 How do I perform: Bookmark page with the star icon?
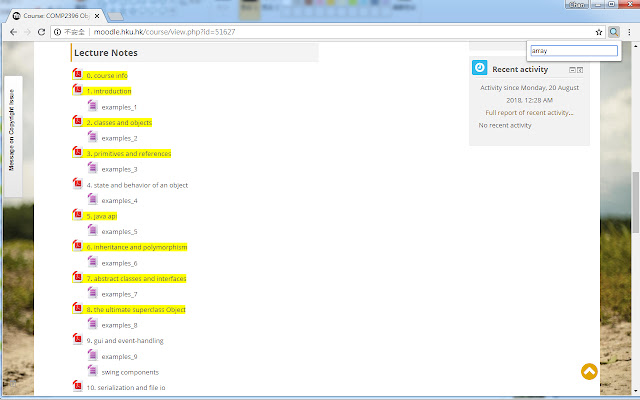tap(599, 32)
